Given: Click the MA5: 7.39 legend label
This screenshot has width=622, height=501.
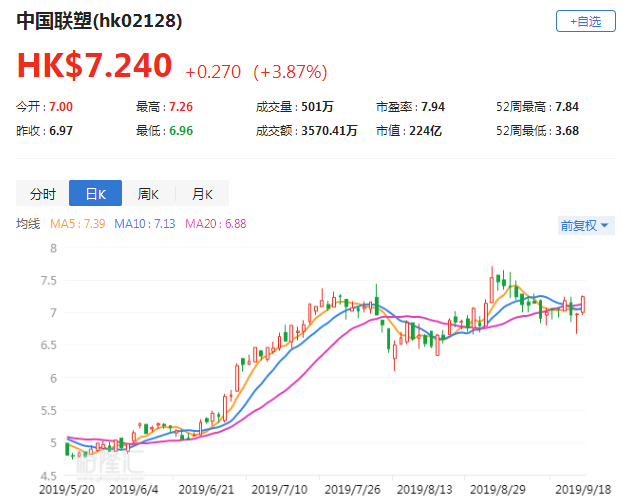Looking at the screenshot, I should tap(78, 224).
